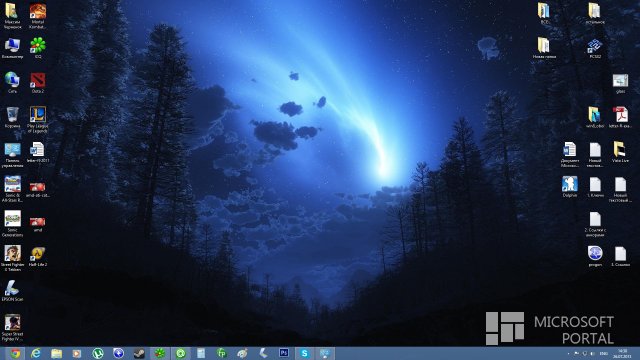Select the Word document icon beside Control Panel
This screenshot has height=360, width=640.
tap(38, 152)
